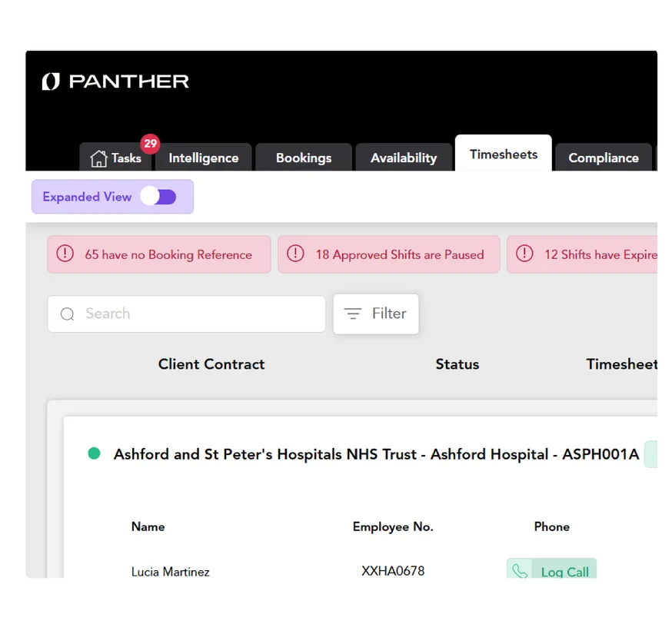
Task: Open the Filter button
Action: click(376, 314)
